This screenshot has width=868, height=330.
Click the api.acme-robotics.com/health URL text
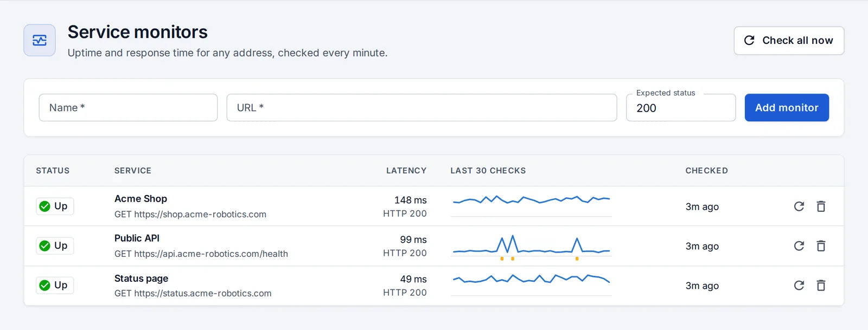point(211,254)
